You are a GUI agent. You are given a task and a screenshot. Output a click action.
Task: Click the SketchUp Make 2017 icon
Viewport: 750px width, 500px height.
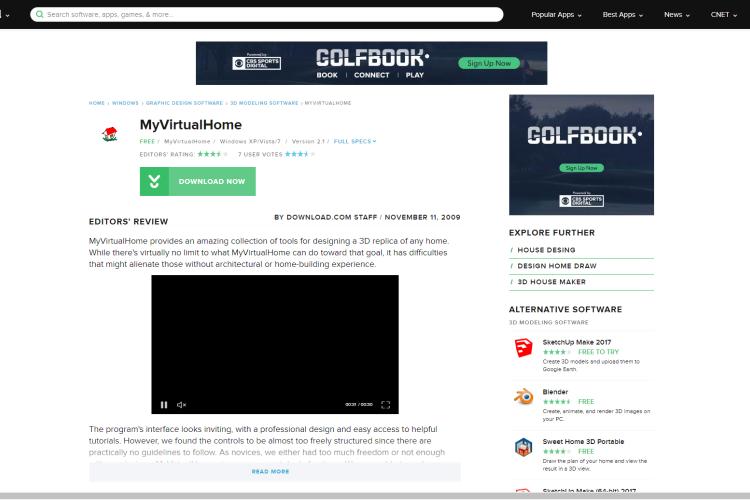pyautogui.click(x=523, y=347)
